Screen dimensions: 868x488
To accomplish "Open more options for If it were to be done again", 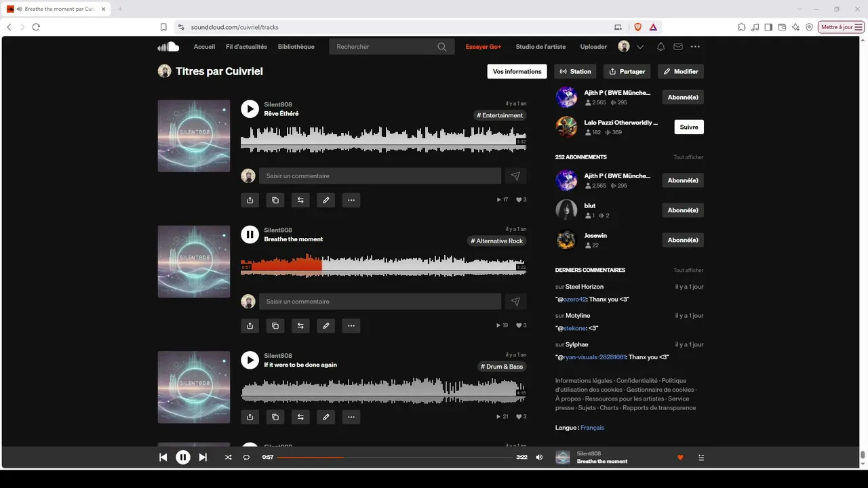I will (x=351, y=417).
